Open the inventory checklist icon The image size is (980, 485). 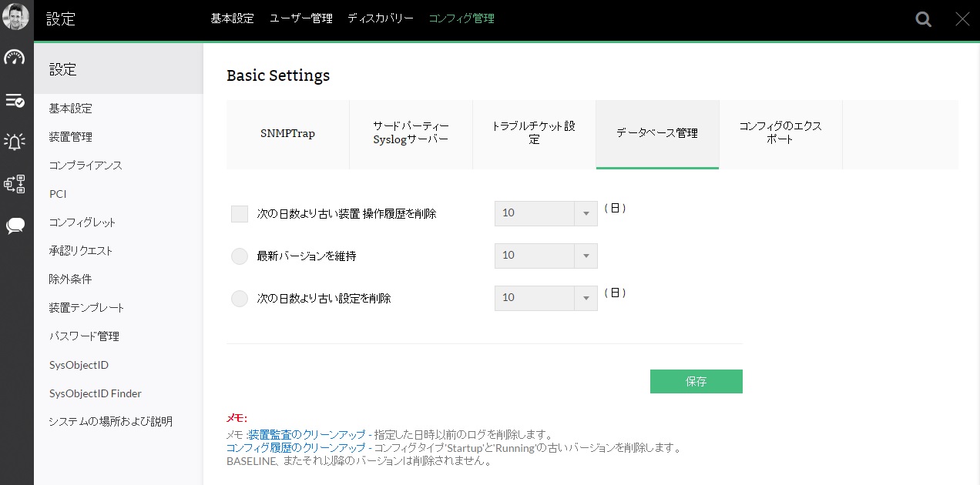[x=15, y=100]
